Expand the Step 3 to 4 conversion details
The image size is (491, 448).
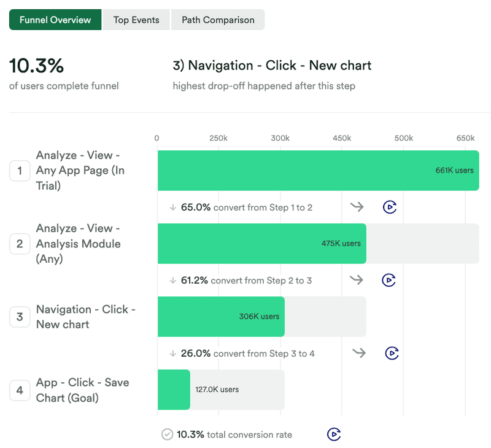[x=174, y=353]
